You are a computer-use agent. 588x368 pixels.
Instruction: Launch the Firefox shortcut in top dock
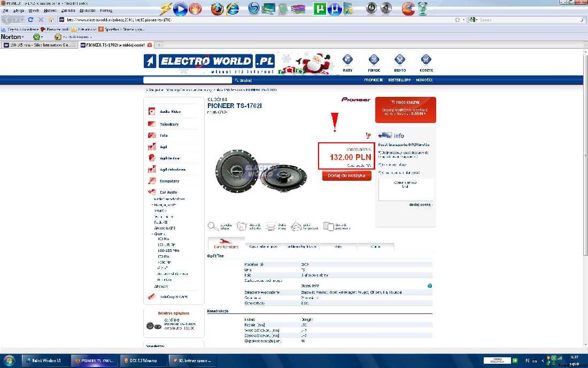pos(216,9)
